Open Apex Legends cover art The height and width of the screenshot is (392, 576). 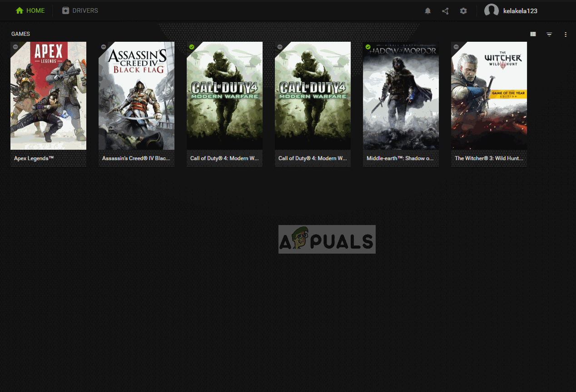click(49, 96)
